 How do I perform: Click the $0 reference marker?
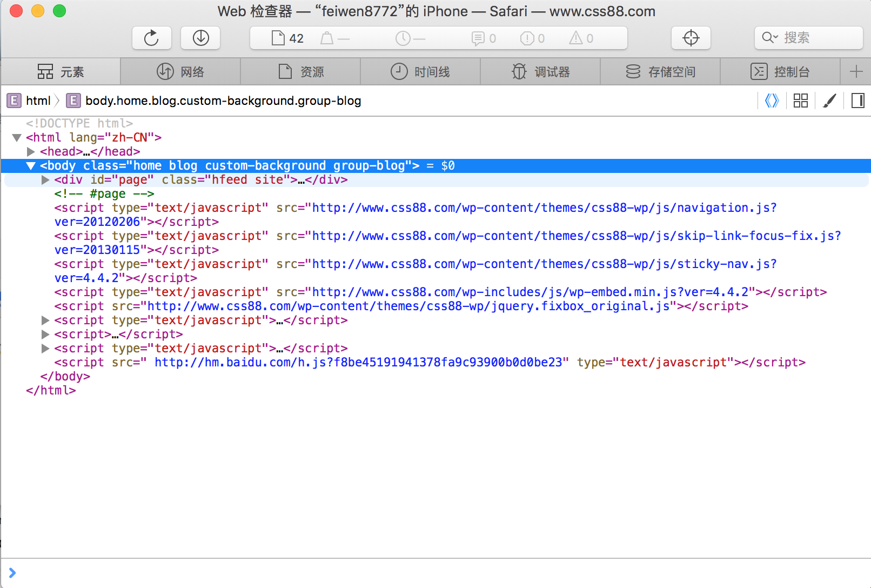448,165
